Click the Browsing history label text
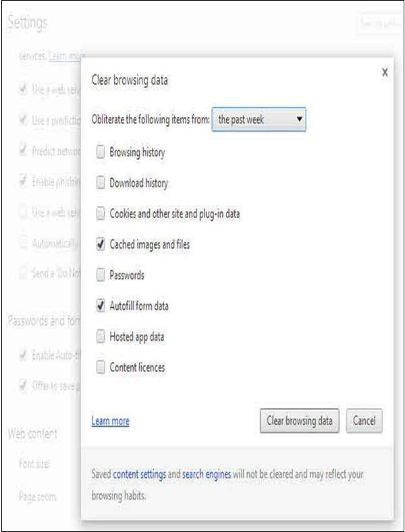 tap(137, 153)
